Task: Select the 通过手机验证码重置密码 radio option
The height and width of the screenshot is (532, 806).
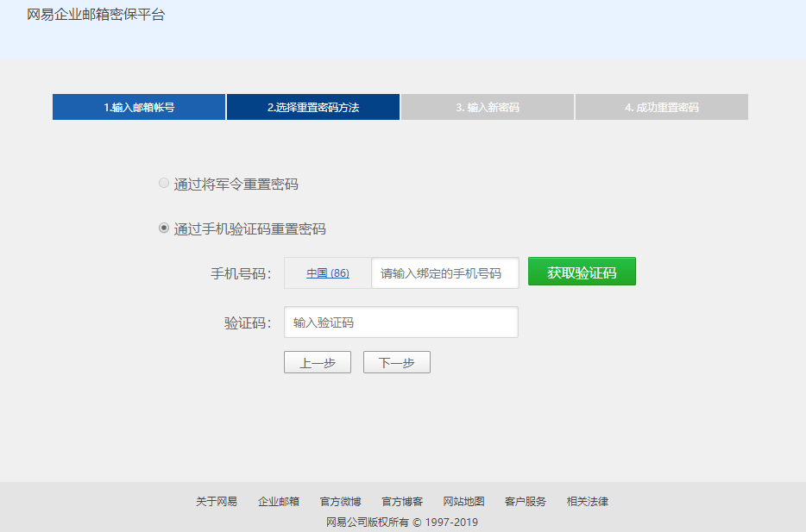Action: [164, 228]
